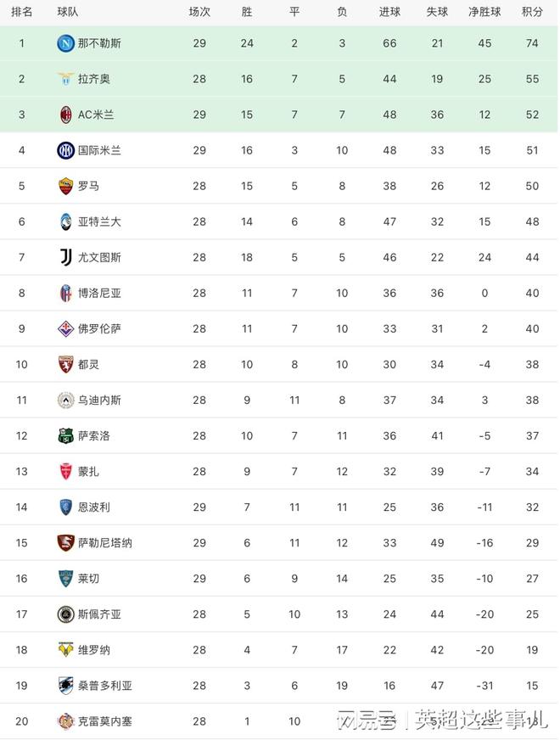Open the 博洛尼亚 team link
Screen dimensions: 560x740
pos(99,293)
